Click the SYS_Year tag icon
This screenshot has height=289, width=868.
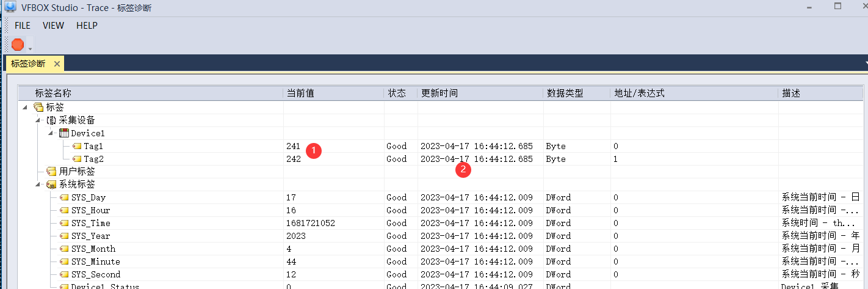(x=64, y=236)
